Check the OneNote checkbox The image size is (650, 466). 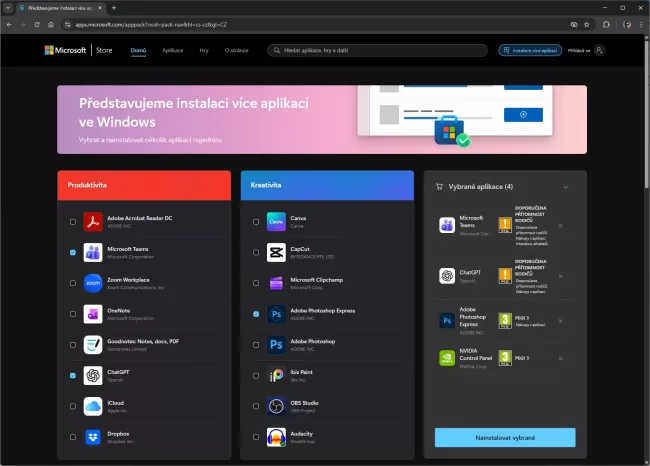73,314
